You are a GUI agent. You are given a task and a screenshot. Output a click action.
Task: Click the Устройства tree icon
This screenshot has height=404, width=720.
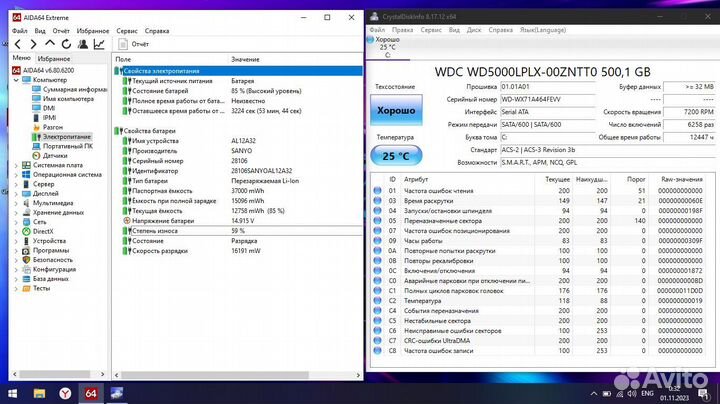26,241
